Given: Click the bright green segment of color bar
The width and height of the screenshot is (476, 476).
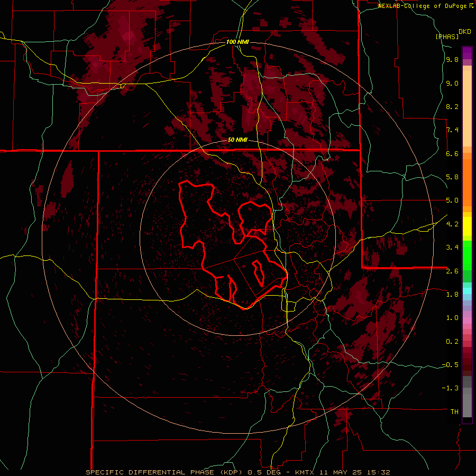Looking at the screenshot, I should (467, 255).
